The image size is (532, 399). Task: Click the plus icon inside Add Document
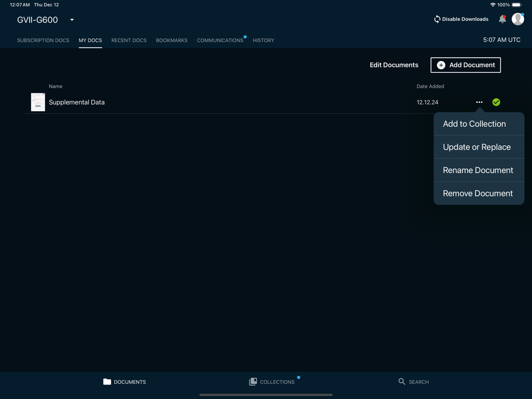pos(441,65)
